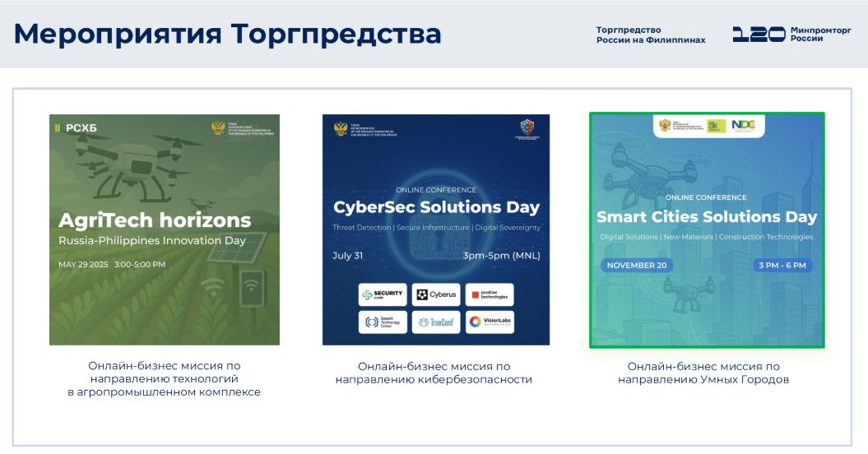This screenshot has width=868, height=454.
Task: Click the Speech Technology Center logo tile
Action: pyautogui.click(x=383, y=322)
